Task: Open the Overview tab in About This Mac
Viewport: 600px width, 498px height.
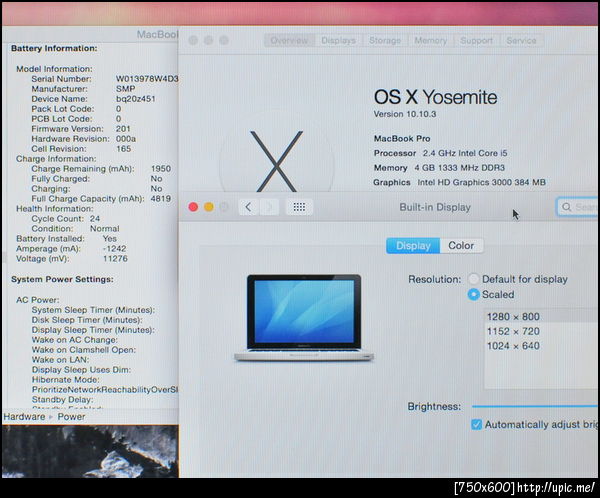Action: (x=289, y=41)
